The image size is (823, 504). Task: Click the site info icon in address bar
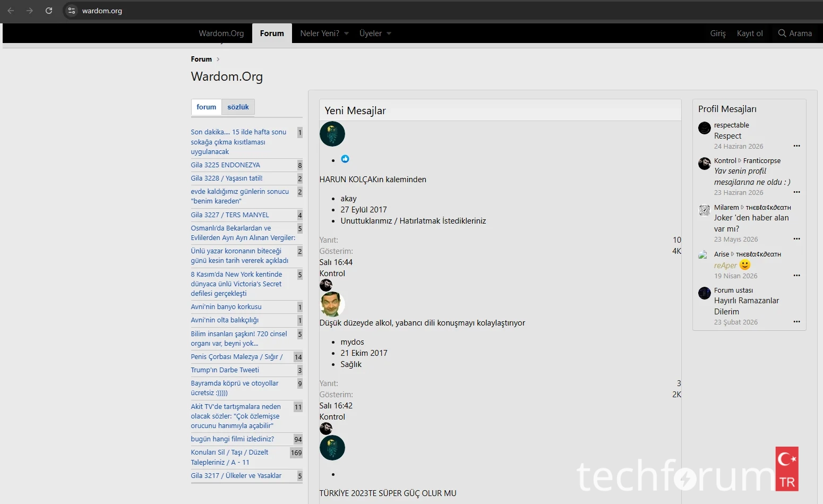pyautogui.click(x=72, y=11)
